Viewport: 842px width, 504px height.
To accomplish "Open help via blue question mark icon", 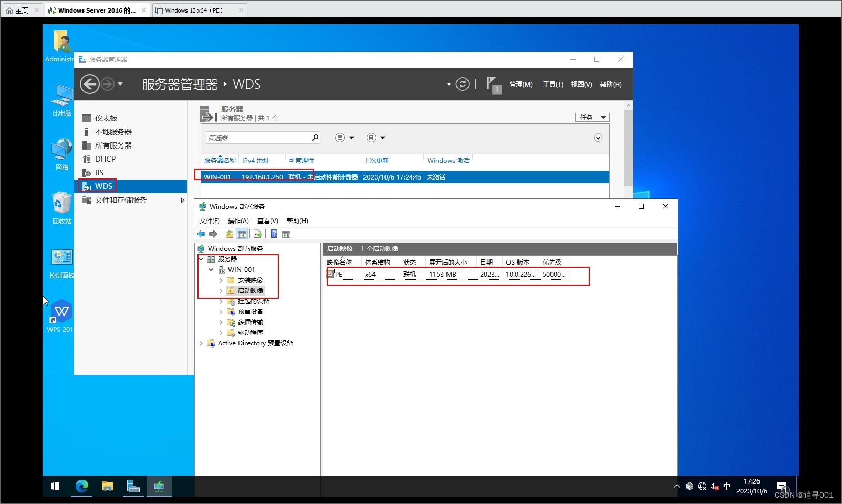I will click(x=274, y=234).
